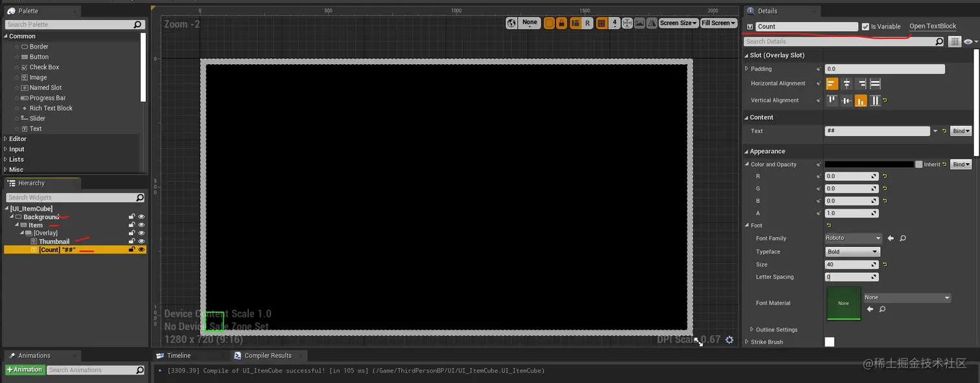Click the mirror flip icon in toolbar
This screenshot has width=980, height=383.
(651, 23)
